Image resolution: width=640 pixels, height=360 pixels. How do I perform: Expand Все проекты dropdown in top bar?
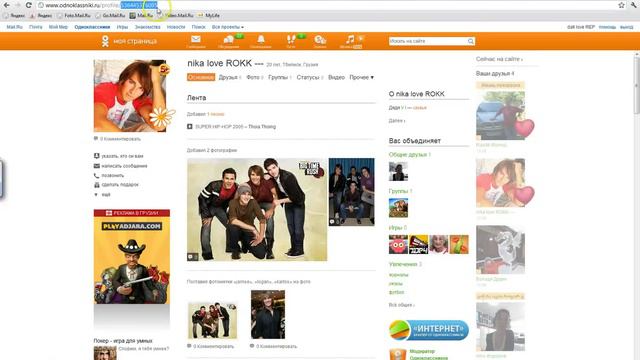tap(228, 27)
